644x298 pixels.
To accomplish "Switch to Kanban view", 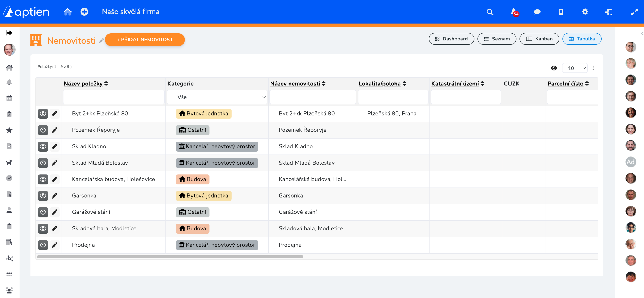I will click(x=539, y=39).
